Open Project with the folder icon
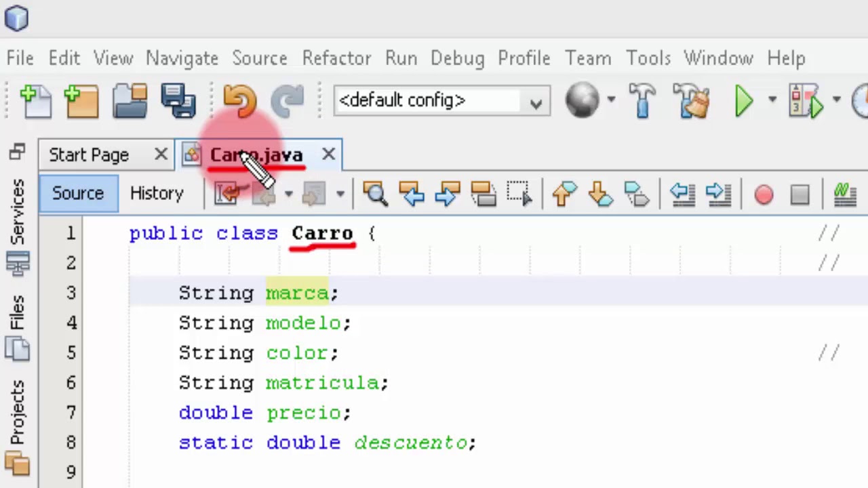The height and width of the screenshot is (488, 868). [130, 101]
